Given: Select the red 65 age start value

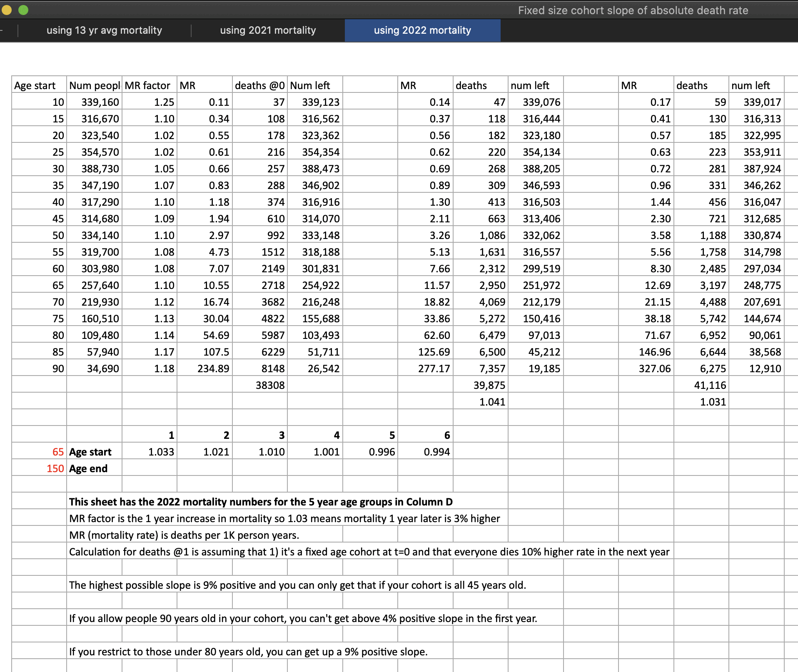Looking at the screenshot, I should (x=57, y=452).
